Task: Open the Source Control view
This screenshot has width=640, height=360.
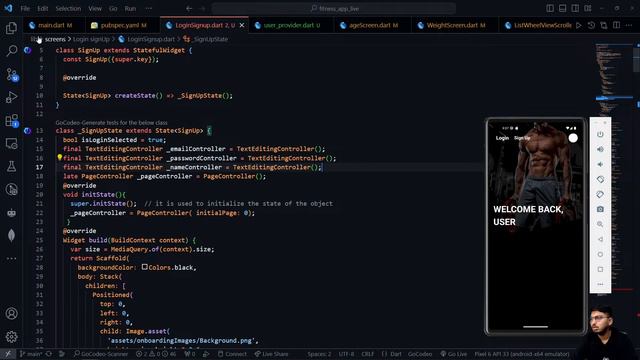Action: [x=11, y=74]
